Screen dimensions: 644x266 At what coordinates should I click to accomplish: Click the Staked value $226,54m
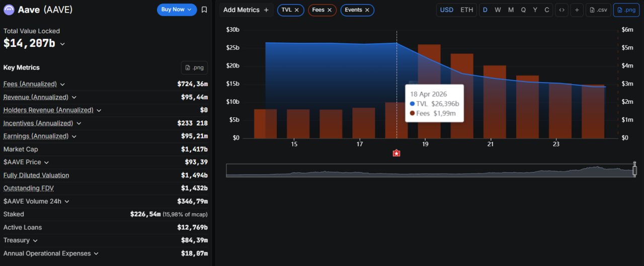145,215
